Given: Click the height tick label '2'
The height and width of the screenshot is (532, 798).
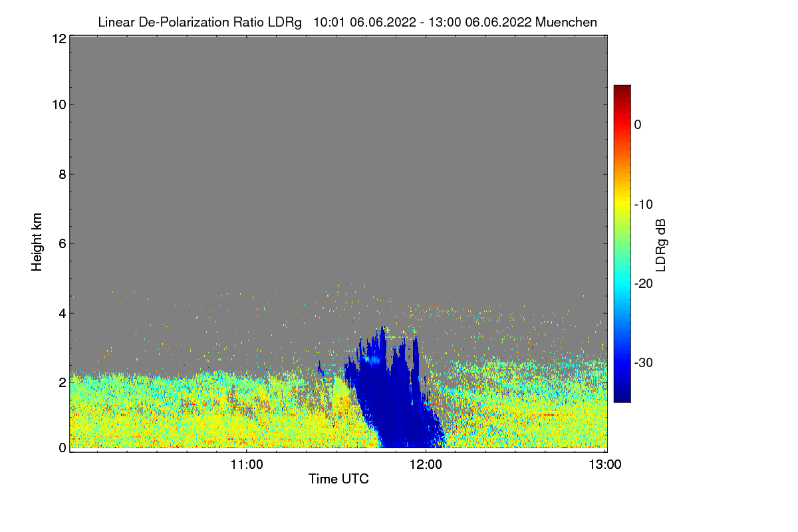Looking at the screenshot, I should point(62,382).
